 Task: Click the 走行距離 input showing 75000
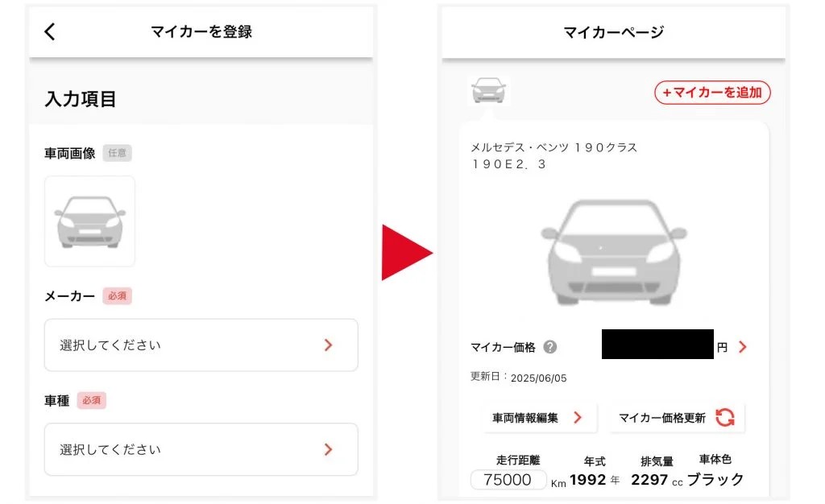(508, 480)
